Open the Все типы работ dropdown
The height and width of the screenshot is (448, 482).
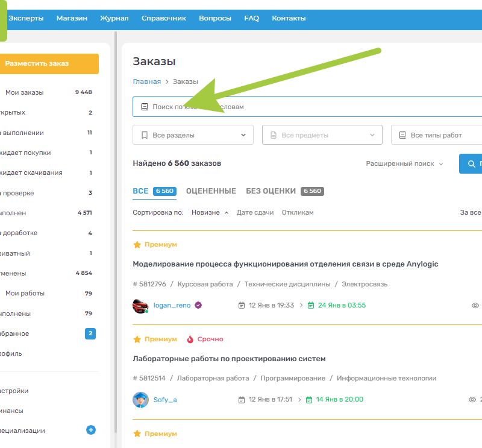tap(437, 135)
